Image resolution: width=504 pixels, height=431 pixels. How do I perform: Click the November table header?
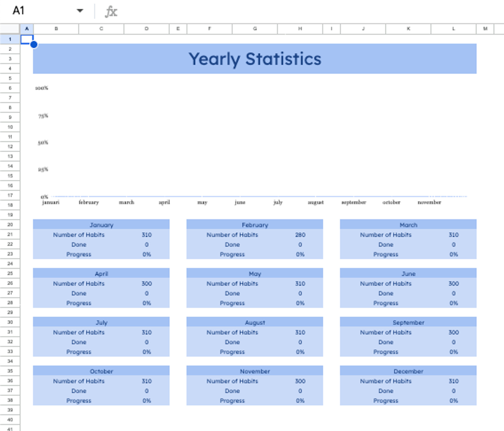pos(255,371)
